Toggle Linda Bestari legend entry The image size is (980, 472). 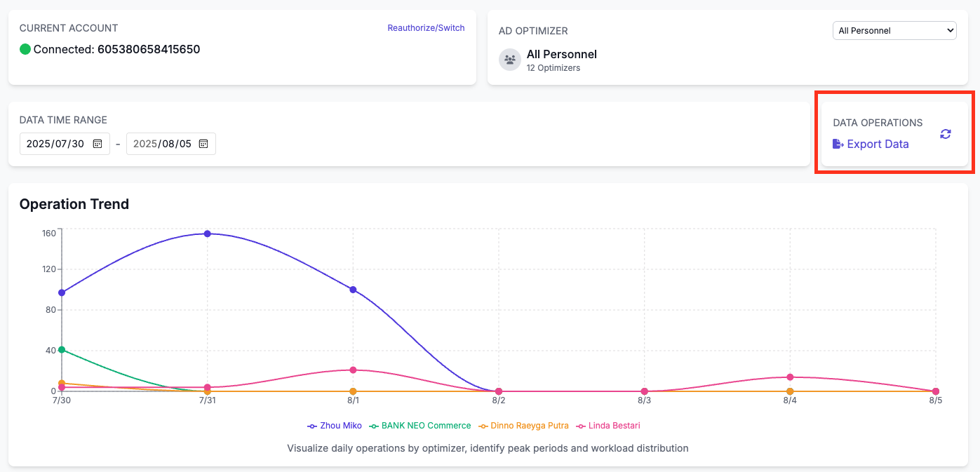608,426
